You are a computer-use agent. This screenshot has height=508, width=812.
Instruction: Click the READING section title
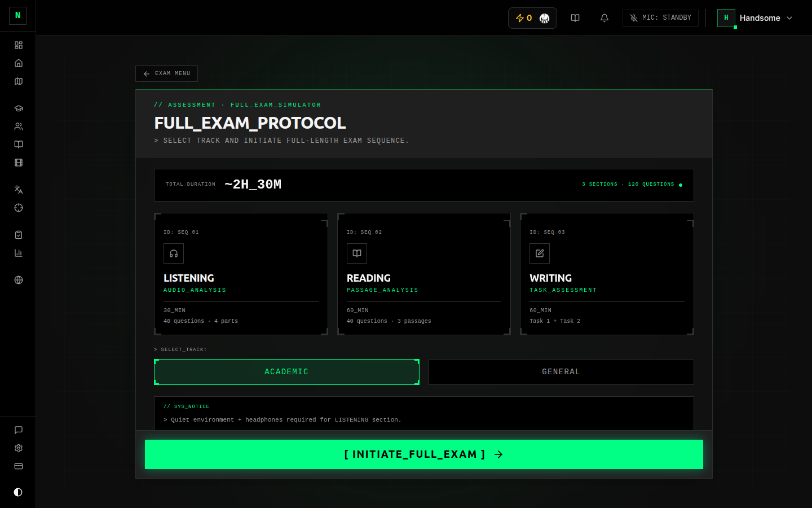point(369,278)
